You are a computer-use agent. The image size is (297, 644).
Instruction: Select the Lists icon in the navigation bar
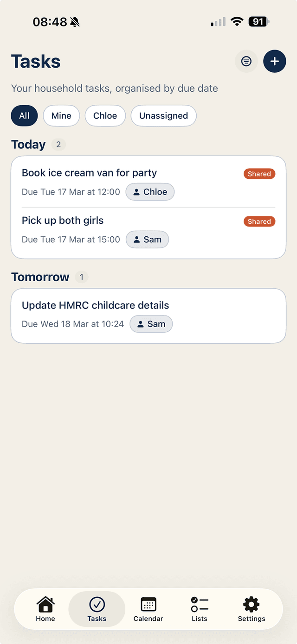(x=199, y=604)
